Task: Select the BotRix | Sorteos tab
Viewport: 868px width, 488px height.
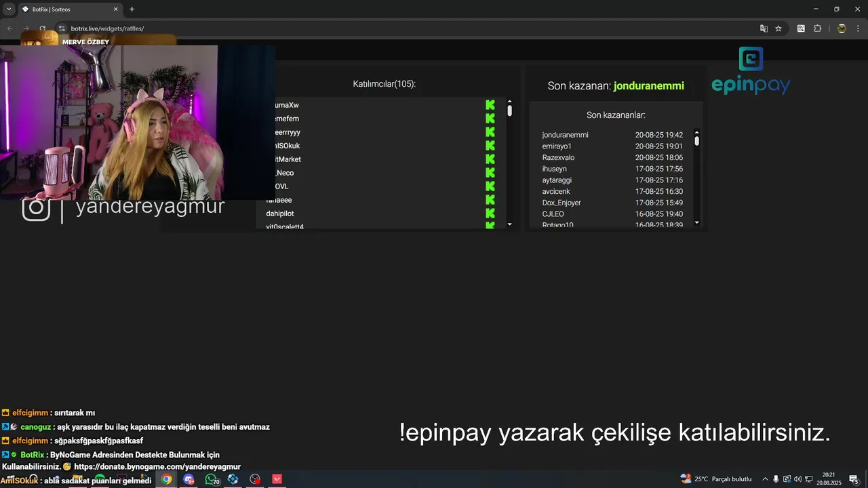Action: point(70,9)
